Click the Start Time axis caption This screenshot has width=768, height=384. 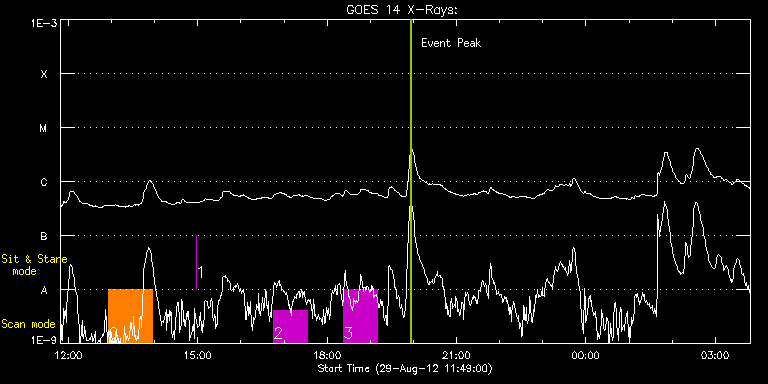pos(405,368)
